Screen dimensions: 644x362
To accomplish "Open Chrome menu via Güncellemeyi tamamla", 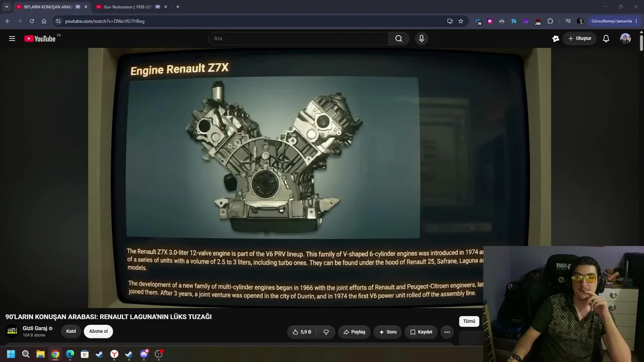I will pos(614,21).
